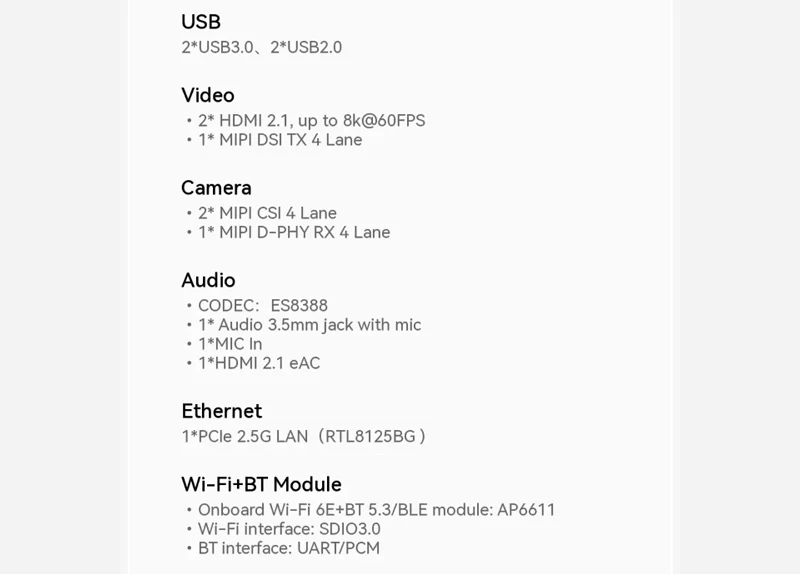
Task: Click the Audio section heading
Action: tap(208, 280)
